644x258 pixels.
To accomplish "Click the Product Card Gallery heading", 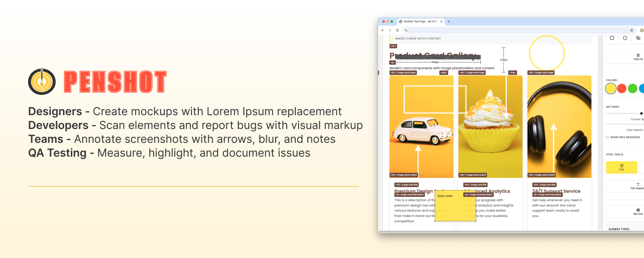I will click(433, 56).
